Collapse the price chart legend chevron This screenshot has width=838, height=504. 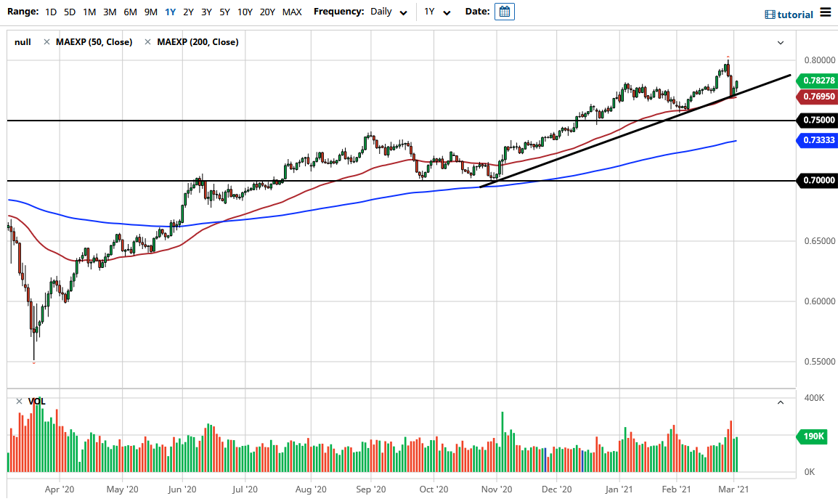point(781,43)
